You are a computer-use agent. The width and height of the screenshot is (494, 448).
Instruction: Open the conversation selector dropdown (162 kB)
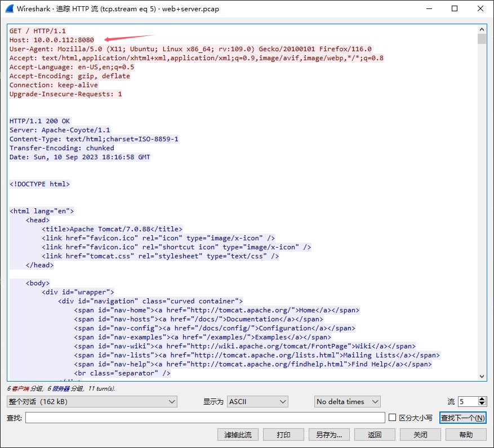(x=92, y=402)
